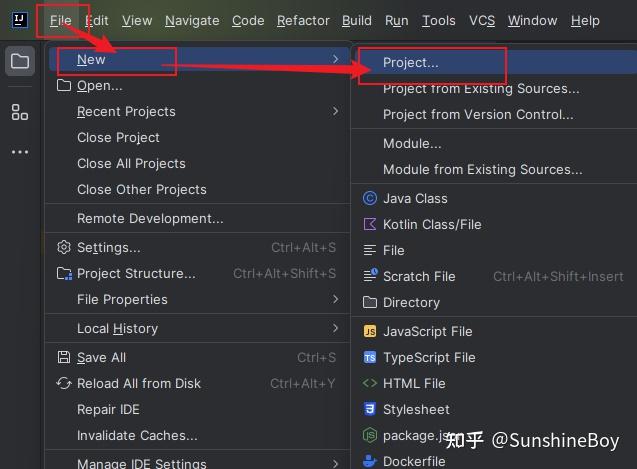Open the Navigate menu
637x469 pixels.
click(192, 20)
